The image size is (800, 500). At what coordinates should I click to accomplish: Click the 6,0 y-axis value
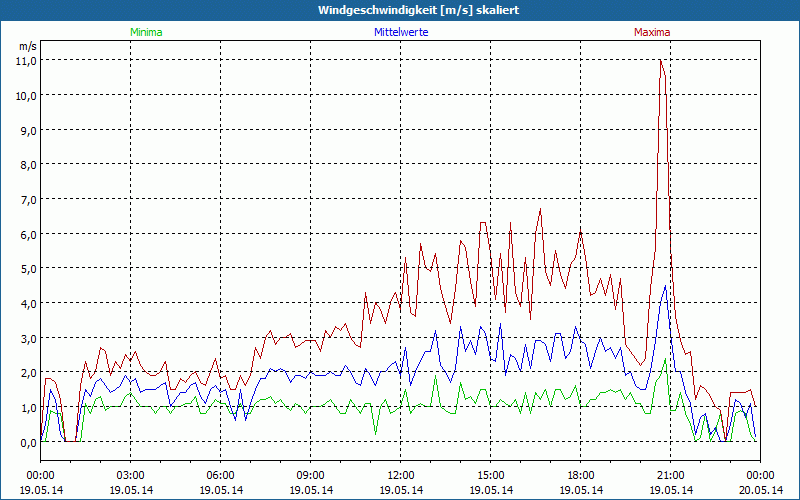point(29,234)
